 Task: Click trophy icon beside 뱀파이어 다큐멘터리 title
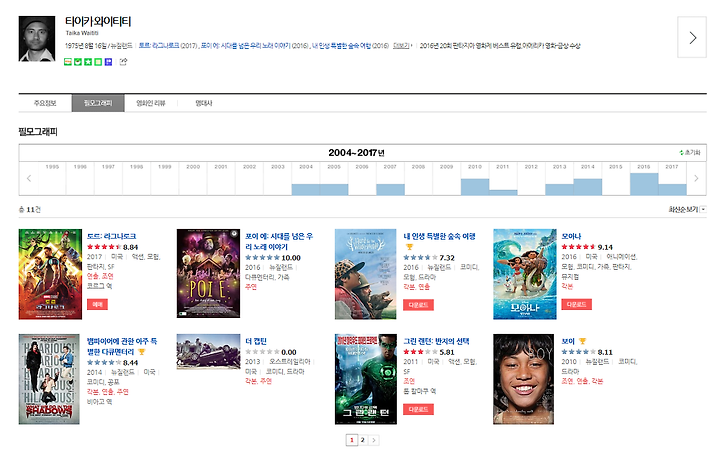(141, 352)
